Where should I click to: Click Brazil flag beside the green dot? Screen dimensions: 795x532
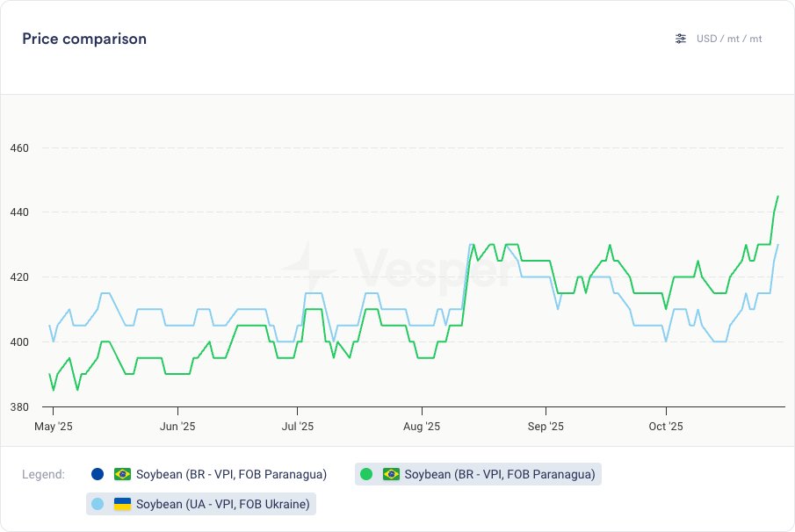click(391, 474)
